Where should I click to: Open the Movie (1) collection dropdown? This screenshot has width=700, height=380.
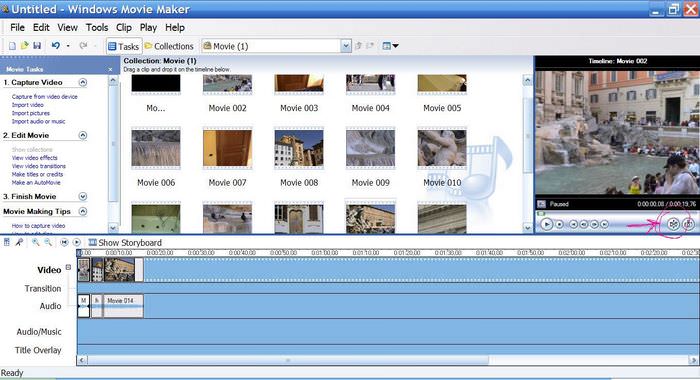pos(346,46)
